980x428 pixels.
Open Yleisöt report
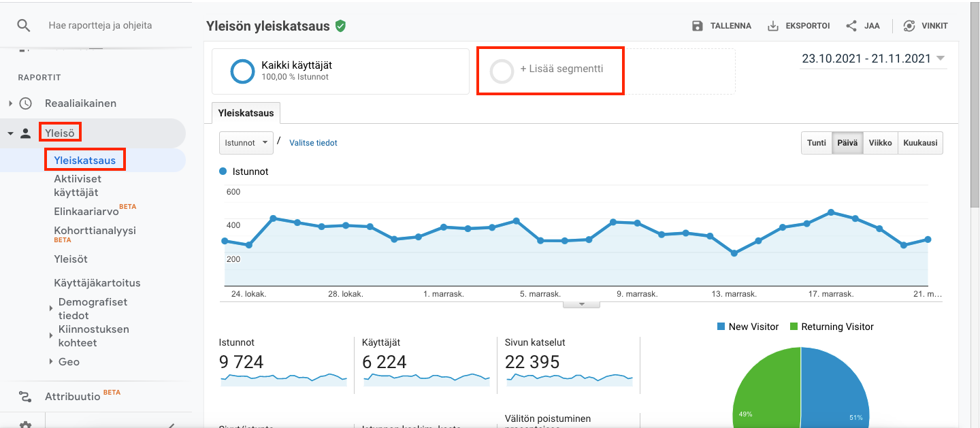coord(71,259)
